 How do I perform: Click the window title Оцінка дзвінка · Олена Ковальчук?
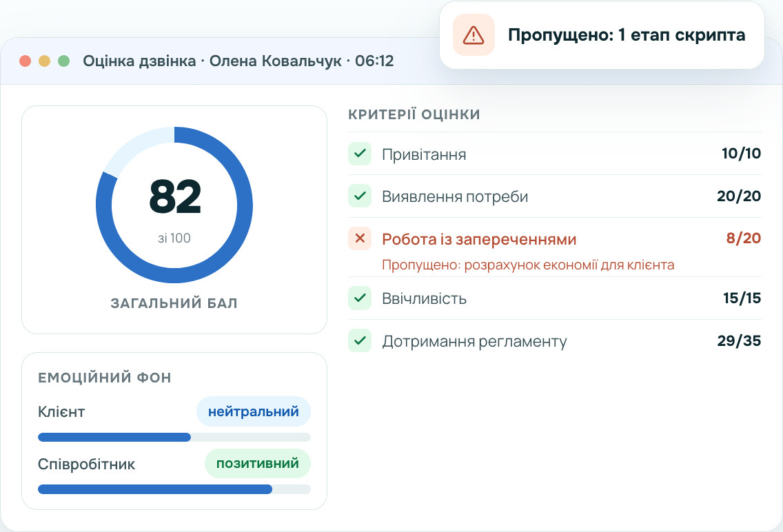click(x=212, y=61)
